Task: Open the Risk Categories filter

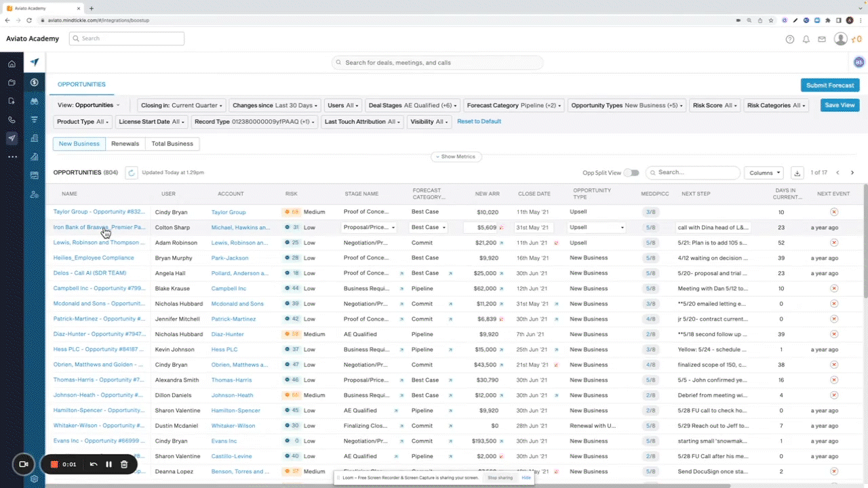Action: point(776,106)
